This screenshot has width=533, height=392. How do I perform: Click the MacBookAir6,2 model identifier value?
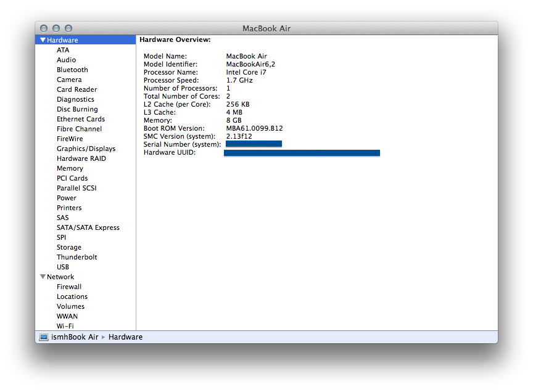tap(250, 64)
